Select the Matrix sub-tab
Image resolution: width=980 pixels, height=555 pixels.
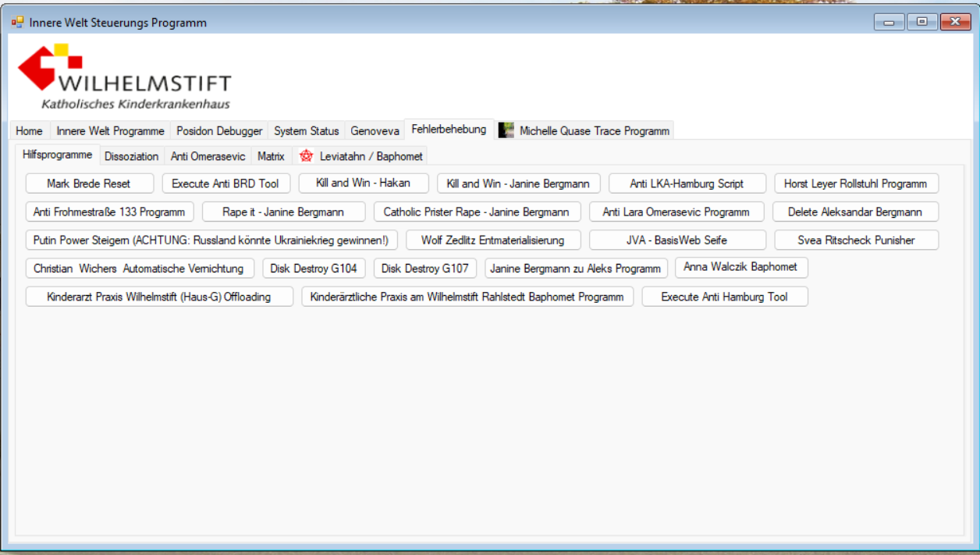tap(272, 156)
